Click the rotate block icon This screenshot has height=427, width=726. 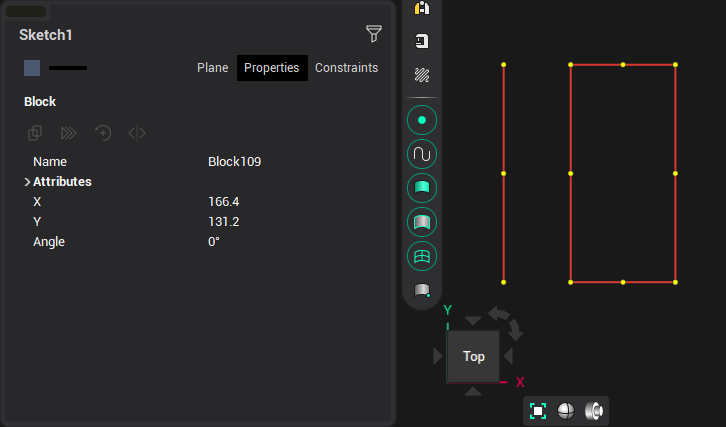[x=103, y=133]
